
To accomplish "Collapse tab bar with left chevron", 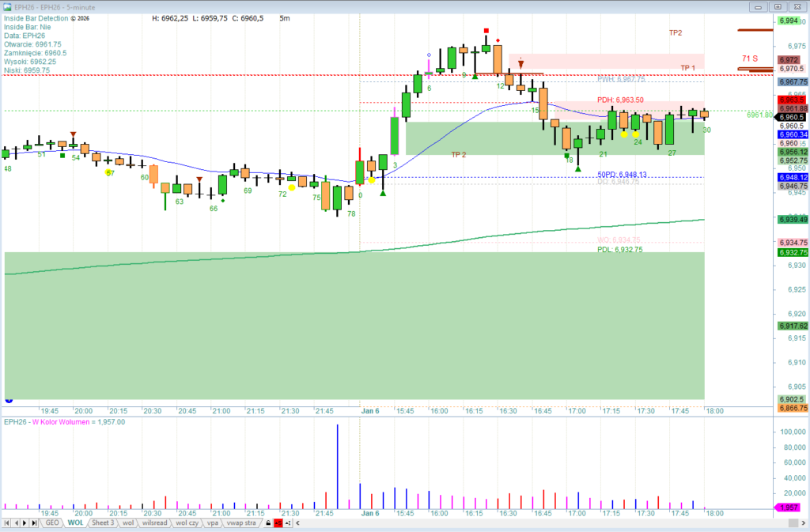I will tap(299, 523).
